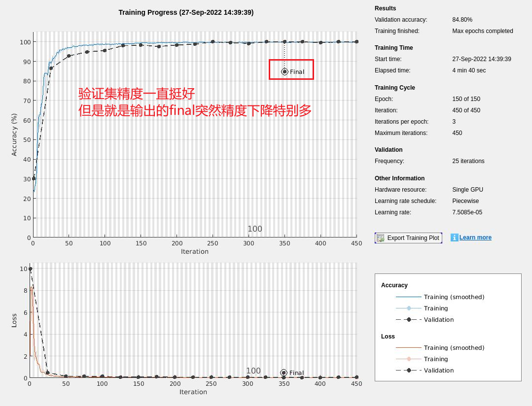This screenshot has height=406, width=532.
Task: Click the Iteration value 450 of 450
Action: pos(466,110)
